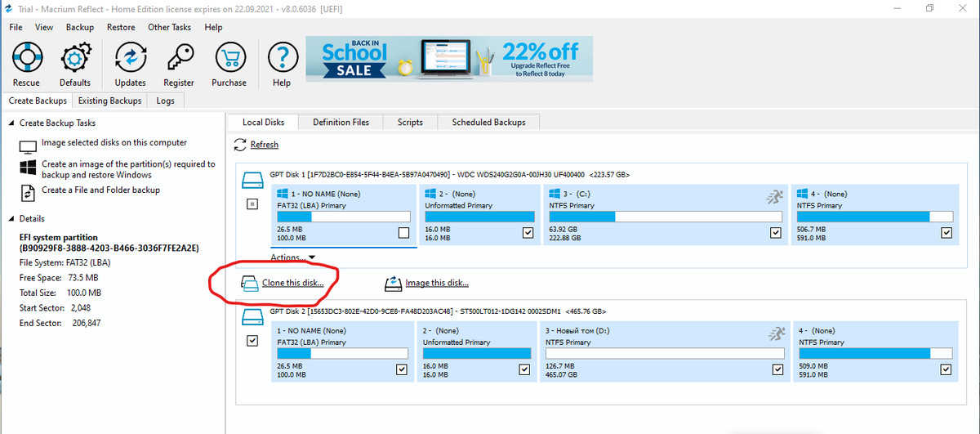Open the File menu
The height and width of the screenshot is (434, 980).
pos(16,27)
